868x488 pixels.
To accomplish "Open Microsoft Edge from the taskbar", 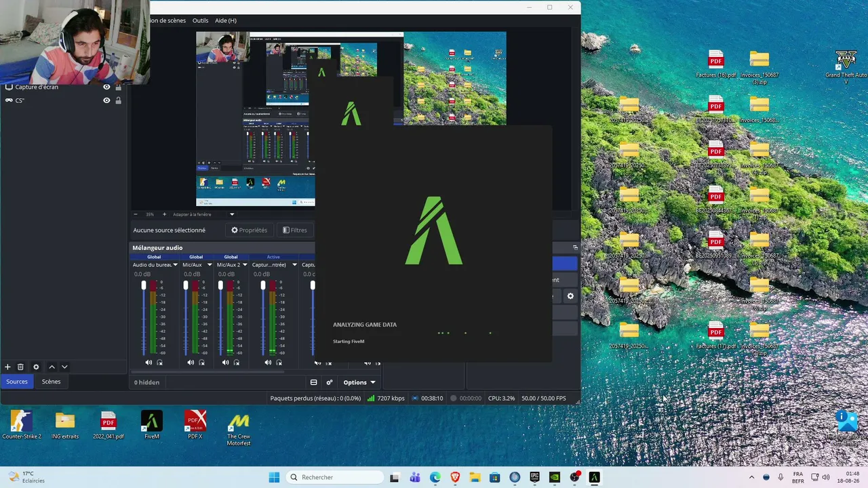I will pyautogui.click(x=435, y=477).
